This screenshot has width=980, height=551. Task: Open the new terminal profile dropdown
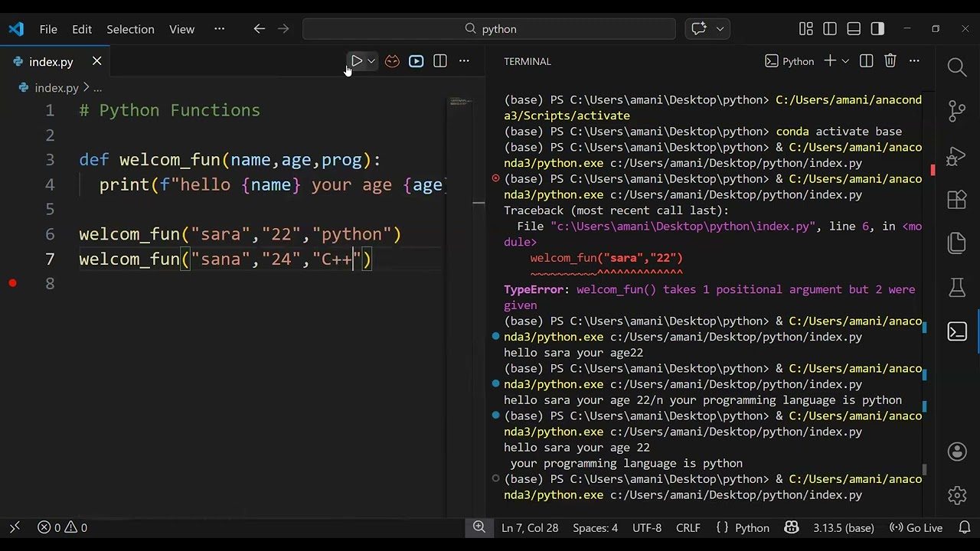tap(845, 61)
